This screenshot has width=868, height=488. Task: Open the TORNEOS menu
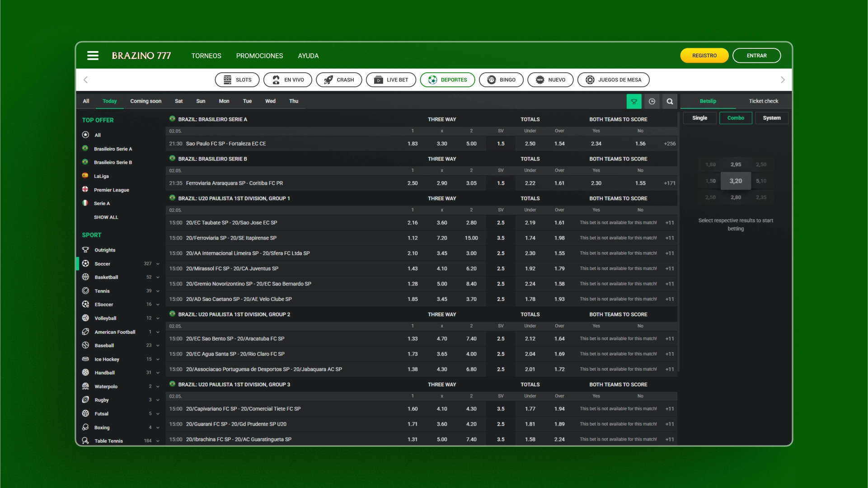pos(206,56)
